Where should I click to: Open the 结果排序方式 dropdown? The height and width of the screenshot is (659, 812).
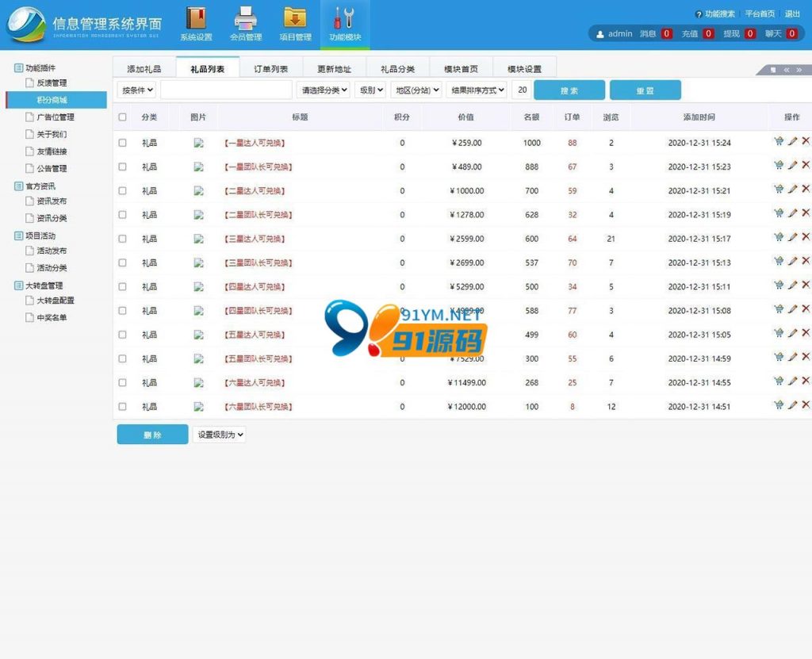[x=477, y=90]
